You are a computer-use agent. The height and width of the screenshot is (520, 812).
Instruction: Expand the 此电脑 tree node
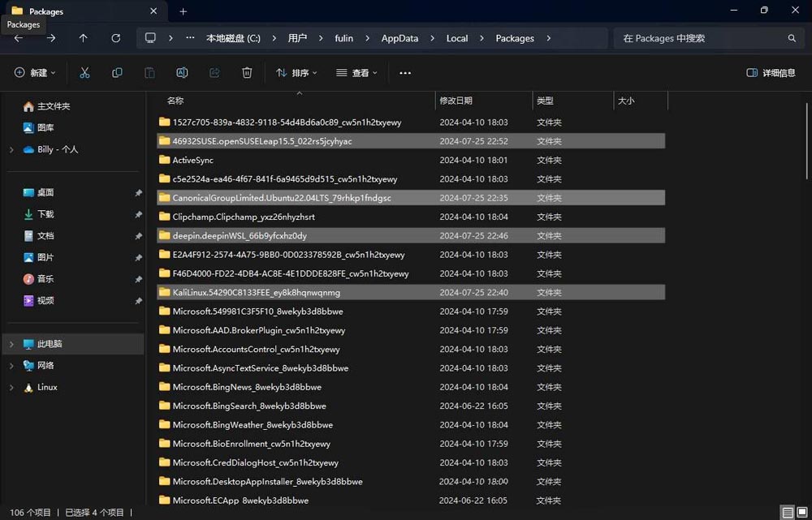coord(11,344)
